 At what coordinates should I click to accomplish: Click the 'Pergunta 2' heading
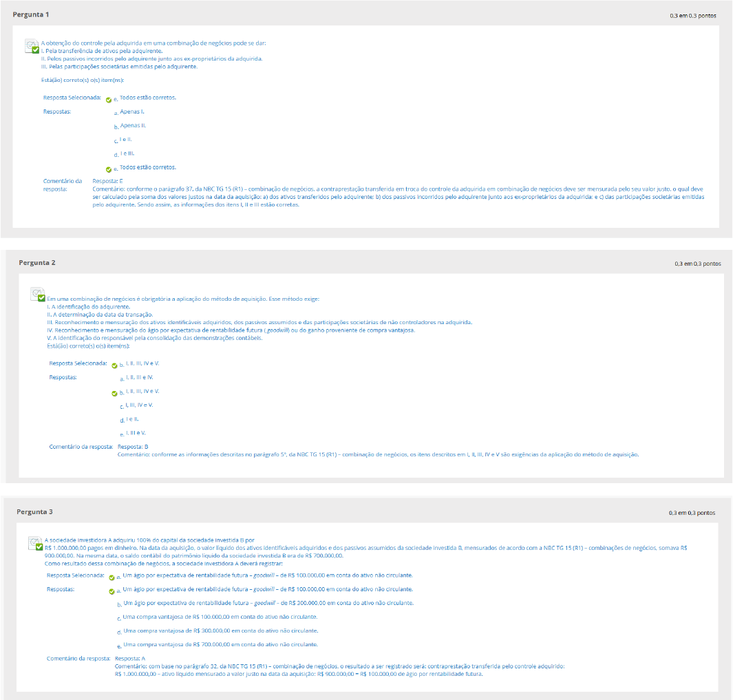pos(37,263)
